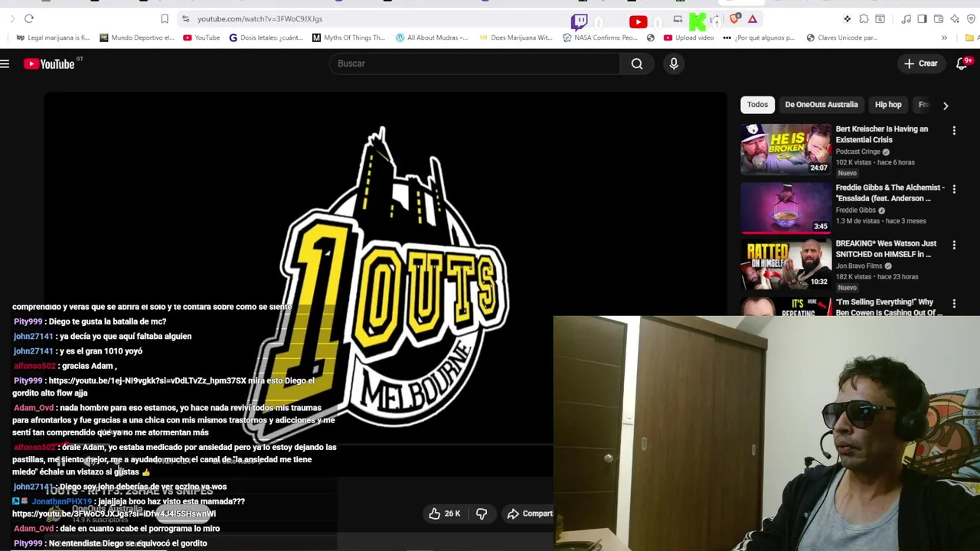This screenshot has width=980, height=551.
Task: Open options for 'I'm Selling Everything!' video
Action: 954,304
